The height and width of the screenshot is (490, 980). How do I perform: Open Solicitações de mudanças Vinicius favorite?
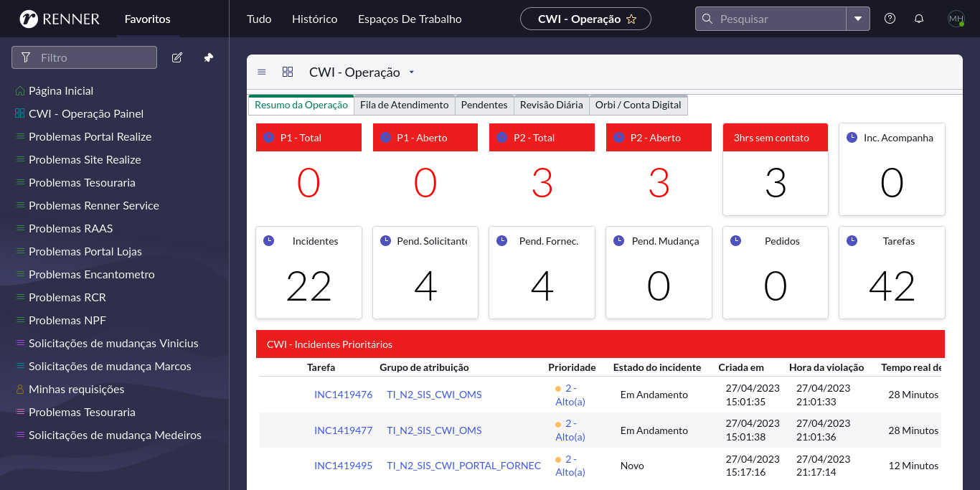pyautogui.click(x=113, y=344)
